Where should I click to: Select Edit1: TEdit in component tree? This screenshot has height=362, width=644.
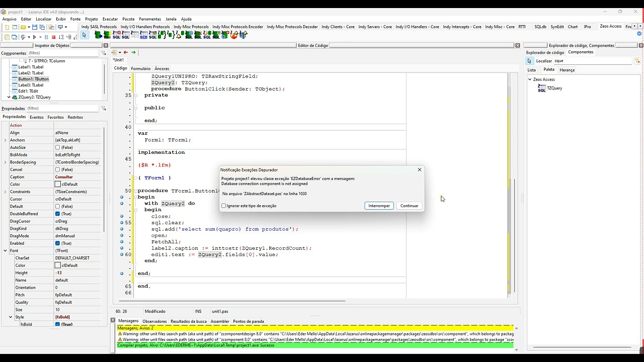[x=28, y=91]
